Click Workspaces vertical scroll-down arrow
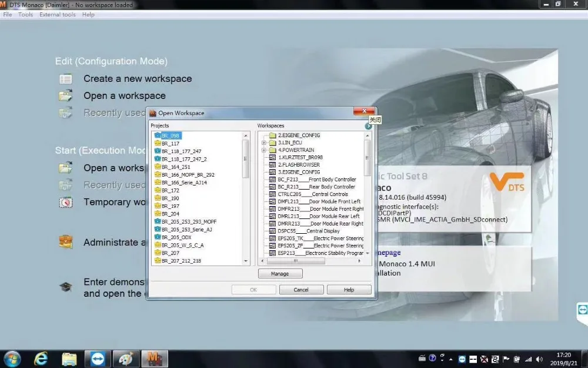The height and width of the screenshot is (368, 588). point(367,253)
